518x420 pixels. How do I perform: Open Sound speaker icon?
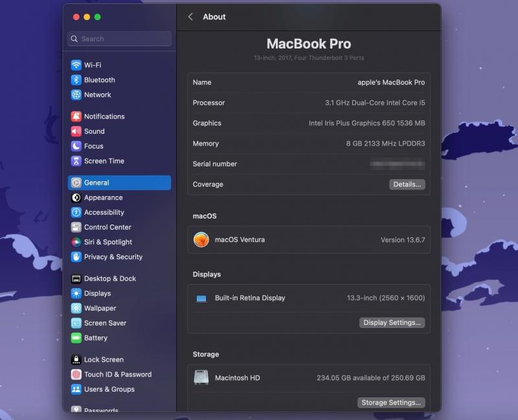[76, 131]
